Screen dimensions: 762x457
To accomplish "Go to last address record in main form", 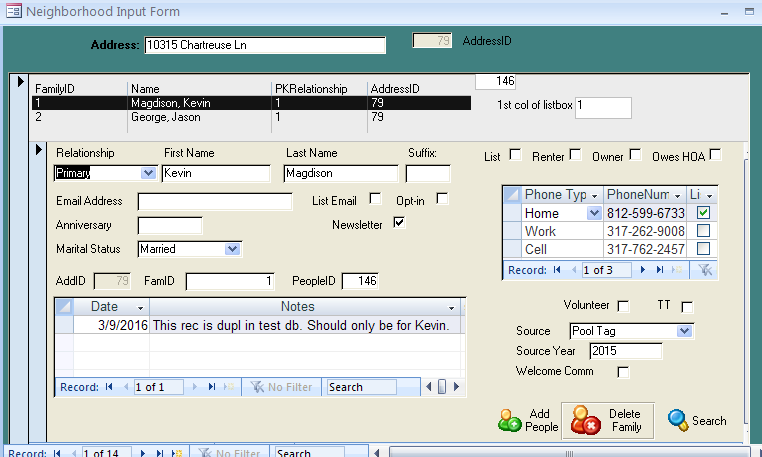I will (159, 453).
